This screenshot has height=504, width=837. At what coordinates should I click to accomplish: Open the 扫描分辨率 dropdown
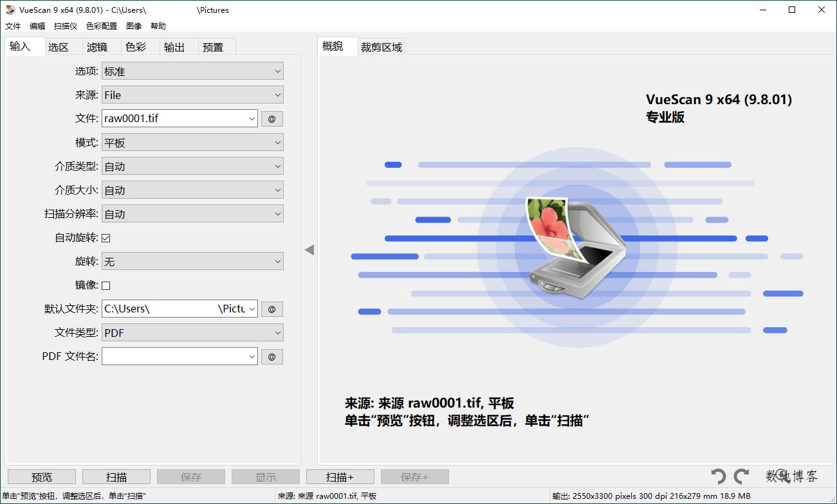pos(192,214)
